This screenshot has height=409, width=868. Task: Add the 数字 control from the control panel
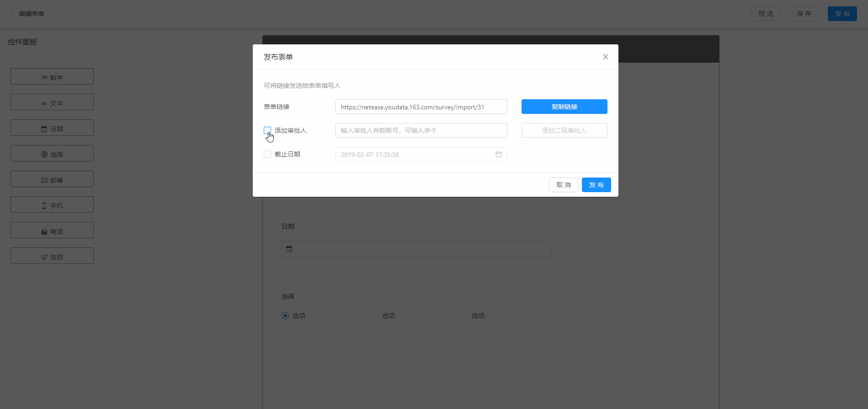pyautogui.click(x=52, y=76)
